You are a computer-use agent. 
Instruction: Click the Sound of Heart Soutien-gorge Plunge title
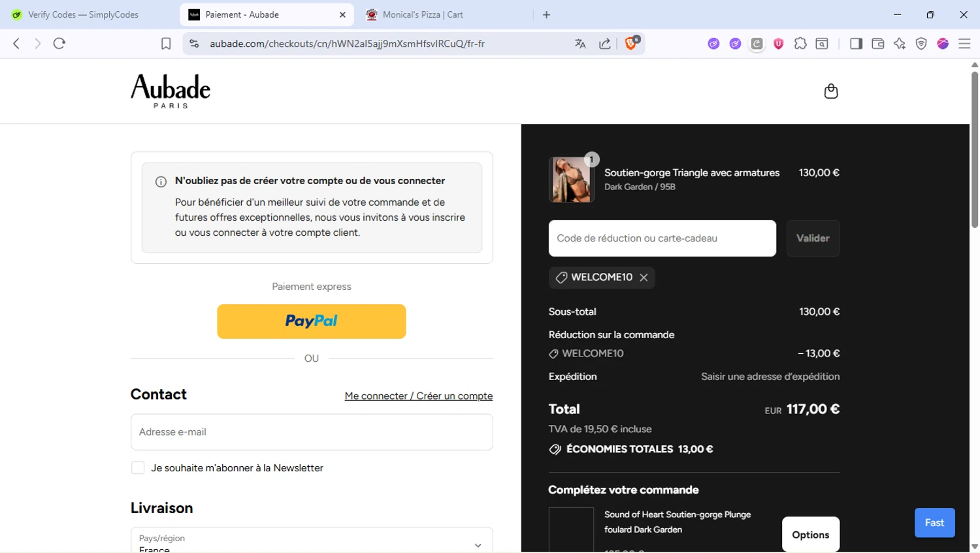tap(678, 522)
